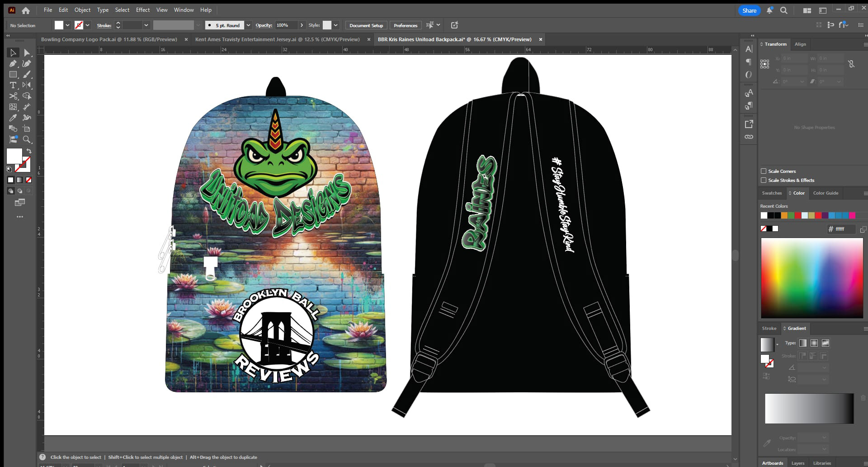Enable the Scale Corners checkbox
Image resolution: width=868 pixels, height=467 pixels.
(x=764, y=171)
